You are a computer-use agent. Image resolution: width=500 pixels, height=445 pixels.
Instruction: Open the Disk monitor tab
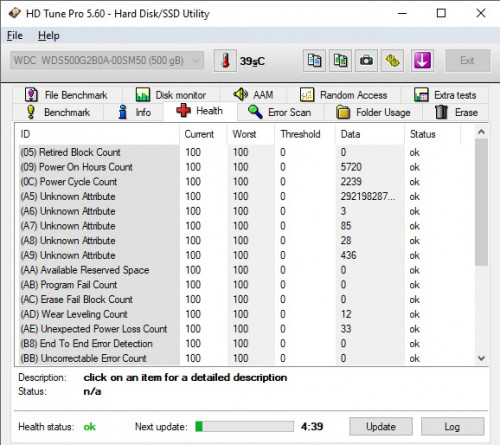[171, 95]
